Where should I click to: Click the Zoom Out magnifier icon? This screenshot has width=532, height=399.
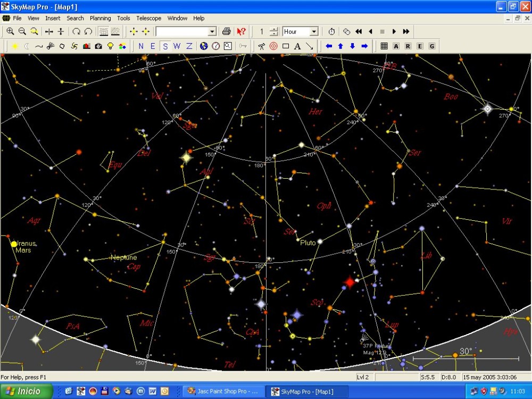tap(22, 31)
